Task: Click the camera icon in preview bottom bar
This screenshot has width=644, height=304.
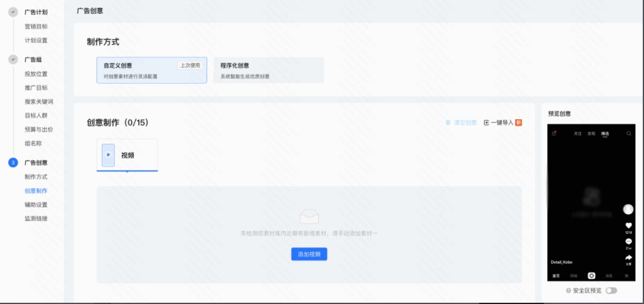Action: [x=591, y=276]
